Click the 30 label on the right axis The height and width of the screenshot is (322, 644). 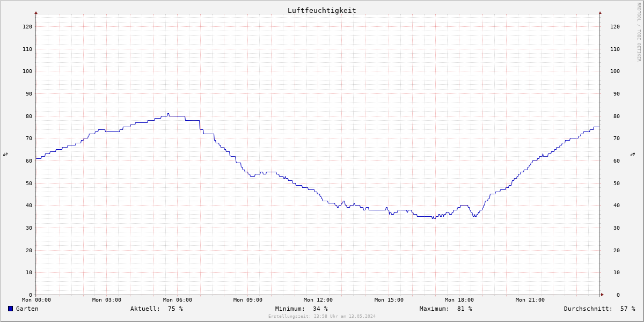pos(617,228)
